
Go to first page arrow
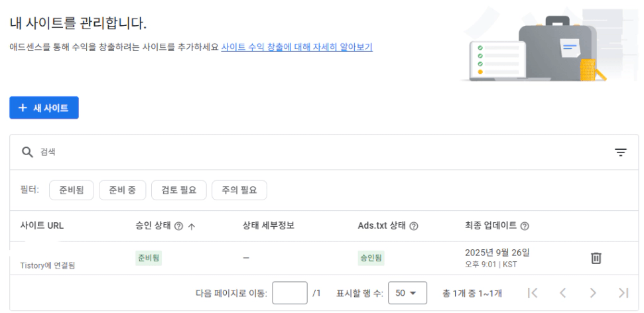(x=532, y=292)
